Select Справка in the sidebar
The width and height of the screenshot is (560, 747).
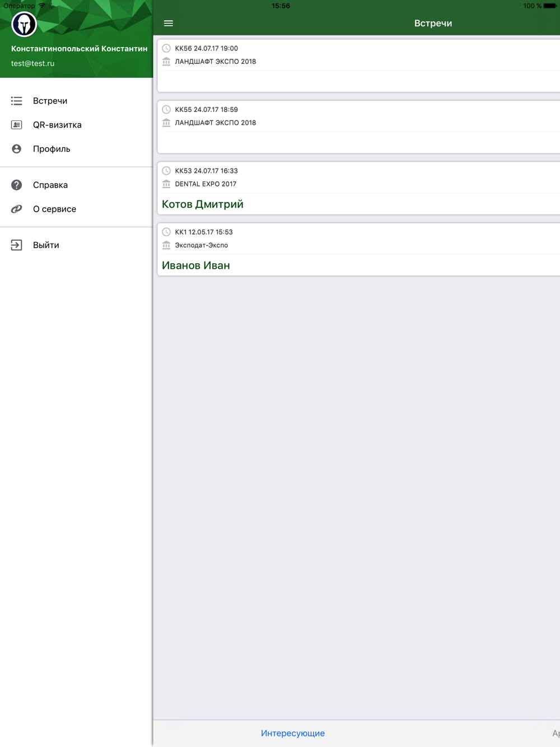click(76, 185)
